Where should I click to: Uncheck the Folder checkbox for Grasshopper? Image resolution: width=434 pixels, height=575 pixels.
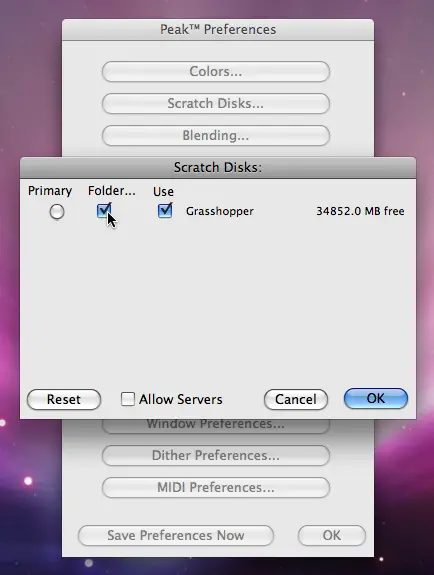104,210
